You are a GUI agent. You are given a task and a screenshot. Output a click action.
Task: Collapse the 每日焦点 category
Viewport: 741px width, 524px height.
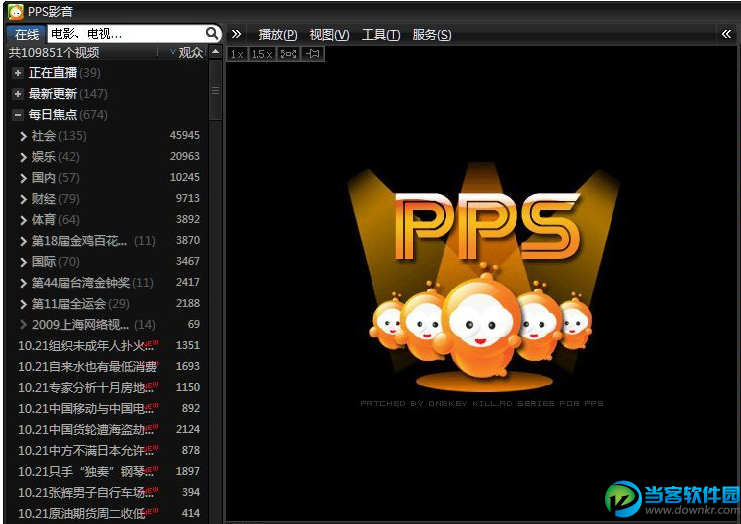[18, 115]
